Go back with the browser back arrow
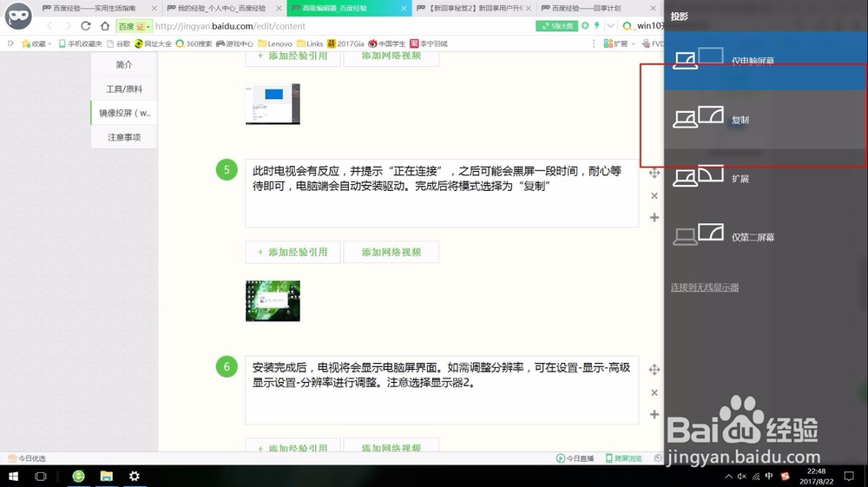This screenshot has width=868, height=487. (x=49, y=26)
